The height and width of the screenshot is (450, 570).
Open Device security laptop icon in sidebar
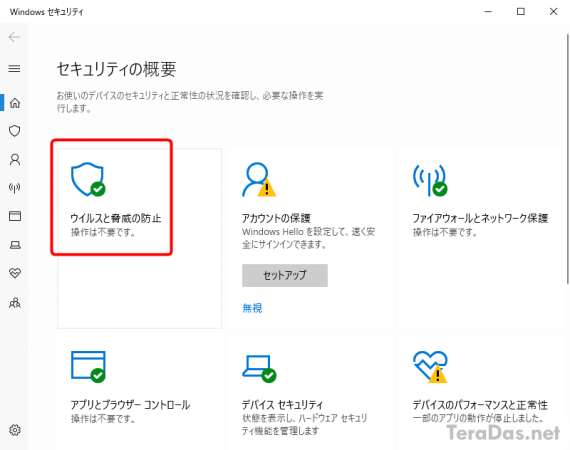click(x=15, y=245)
